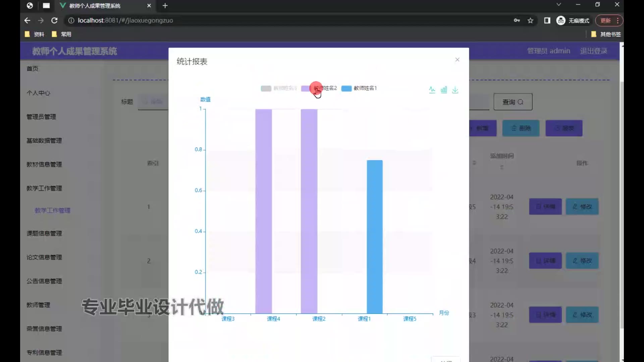Bookmark this page with star icon
Image resolution: width=644 pixels, height=362 pixels.
[530, 20]
